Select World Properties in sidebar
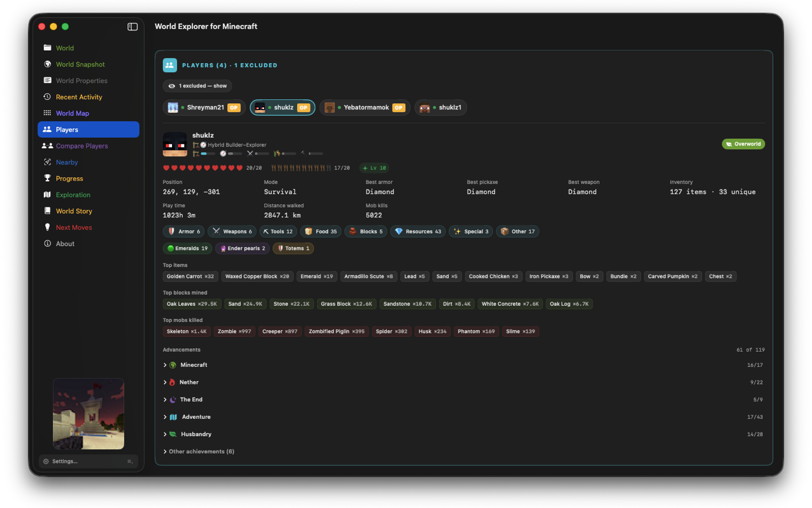Viewport: 812px width, 508px height. pyautogui.click(x=88, y=81)
